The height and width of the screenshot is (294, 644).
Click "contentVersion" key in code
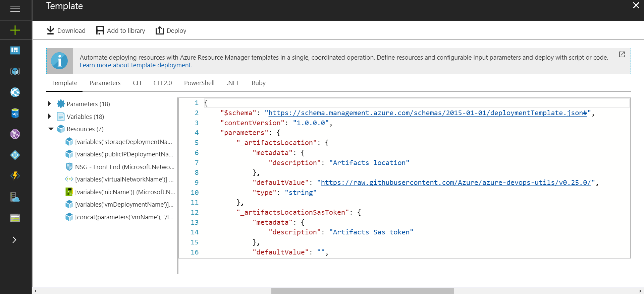pos(252,123)
